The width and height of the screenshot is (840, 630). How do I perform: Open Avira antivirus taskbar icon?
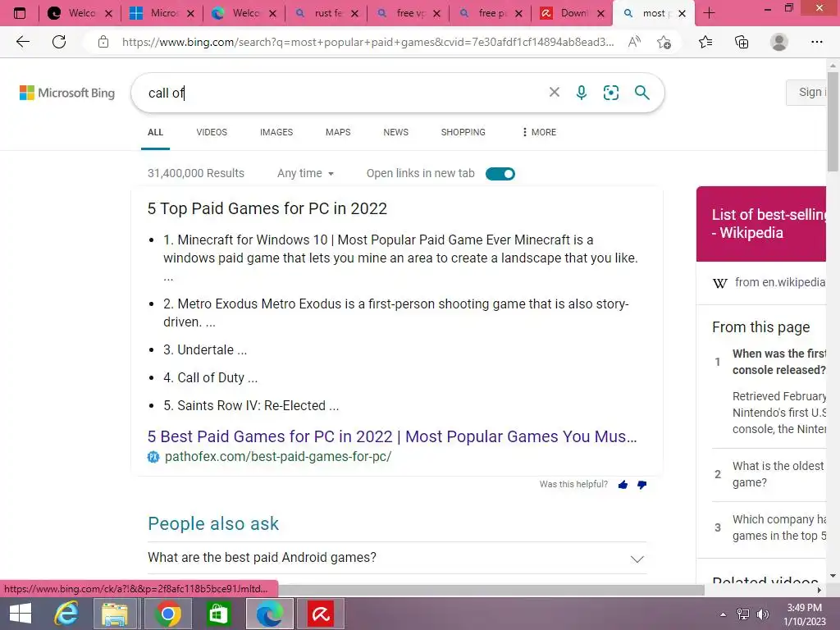tap(321, 614)
